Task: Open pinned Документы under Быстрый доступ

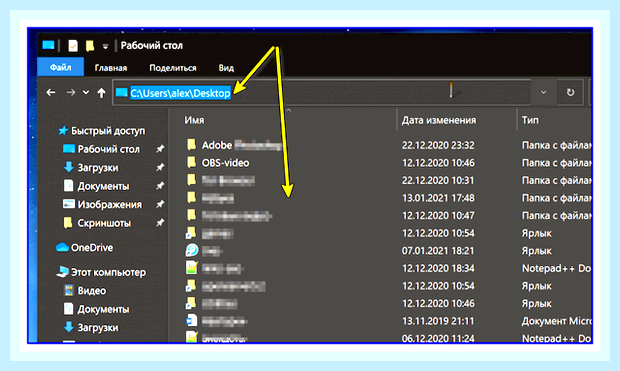Action: (x=103, y=186)
